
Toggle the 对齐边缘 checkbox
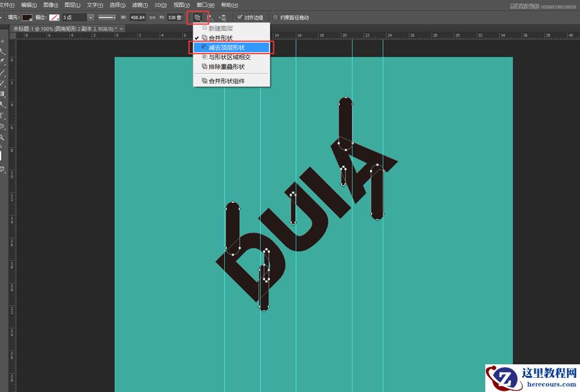[x=240, y=17]
